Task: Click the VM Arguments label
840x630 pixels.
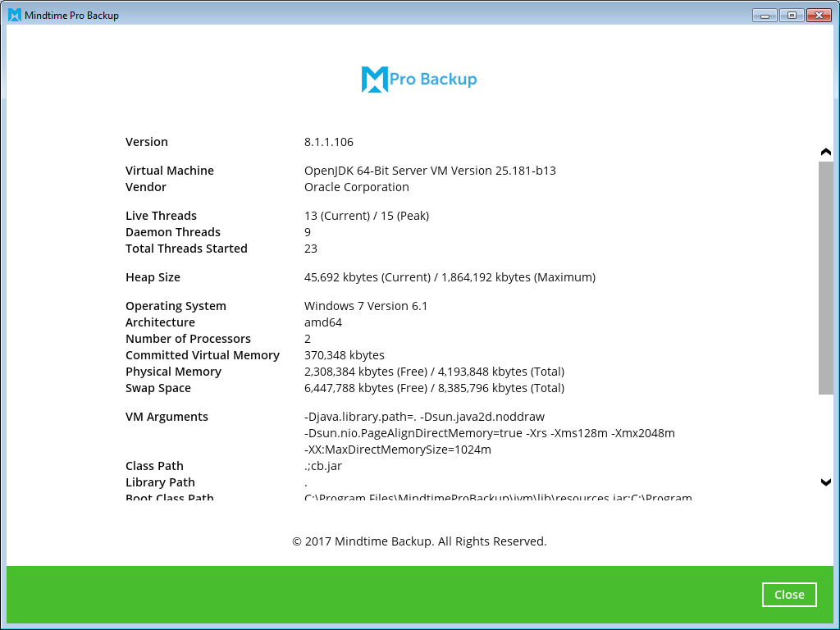Action: click(167, 417)
